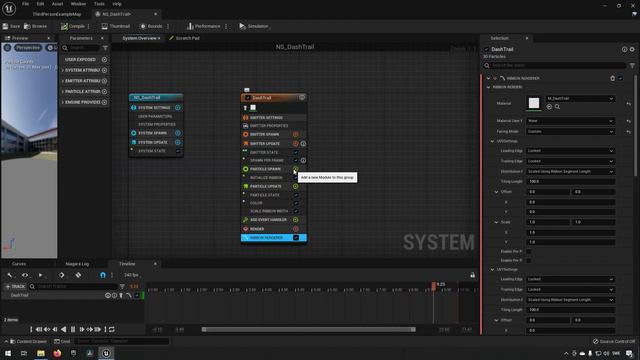Add User Exposed parameter plus icon
The height and width of the screenshot is (360, 640).
(x=104, y=60)
